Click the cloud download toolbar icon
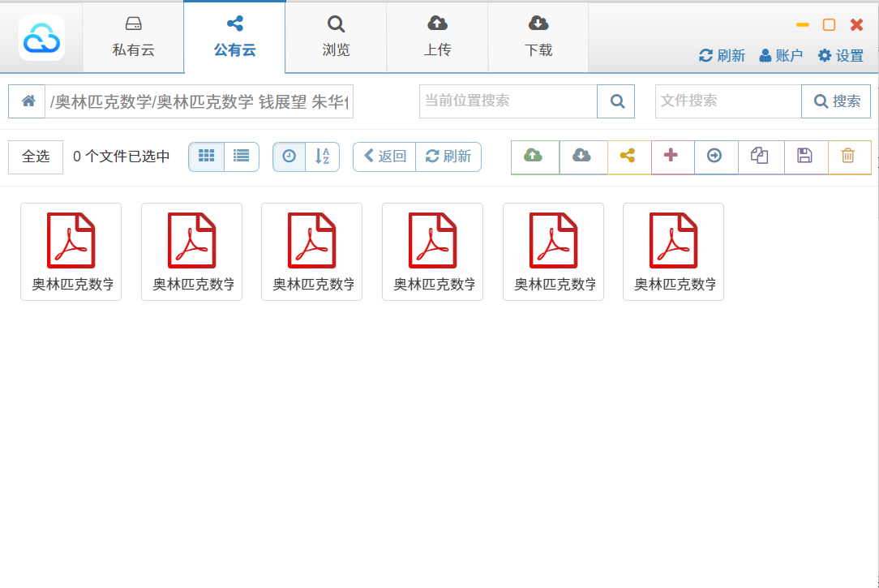The height and width of the screenshot is (588, 879). pyautogui.click(x=581, y=157)
